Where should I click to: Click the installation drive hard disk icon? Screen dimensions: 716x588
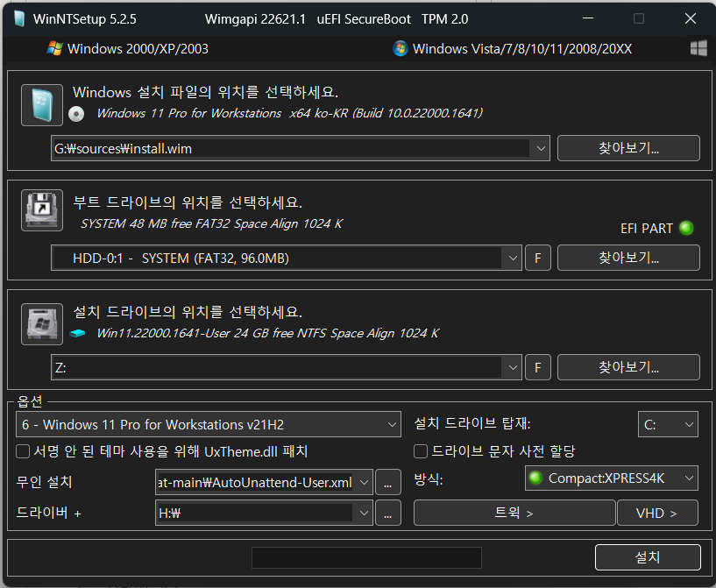point(42,324)
